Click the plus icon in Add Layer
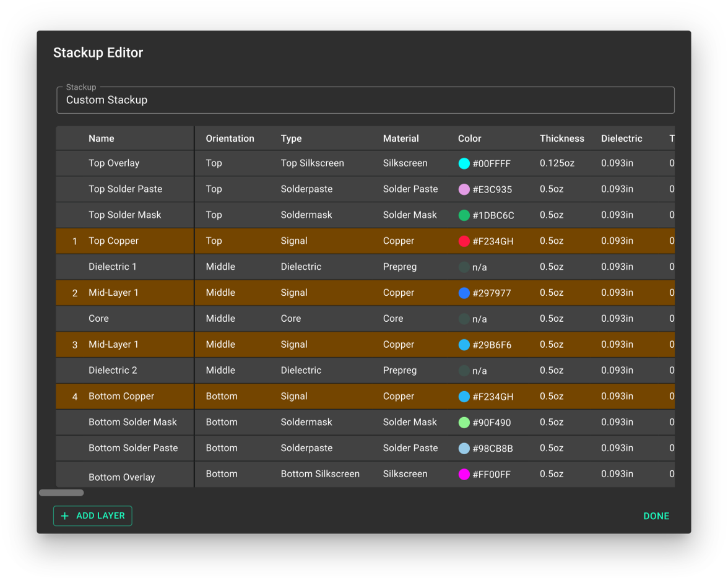The width and height of the screenshot is (728, 578). tap(65, 516)
